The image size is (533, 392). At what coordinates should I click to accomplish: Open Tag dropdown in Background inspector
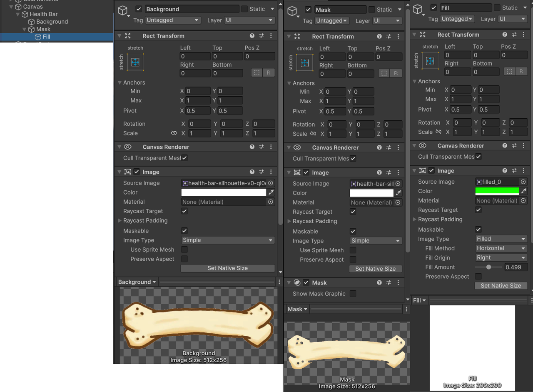click(x=173, y=20)
